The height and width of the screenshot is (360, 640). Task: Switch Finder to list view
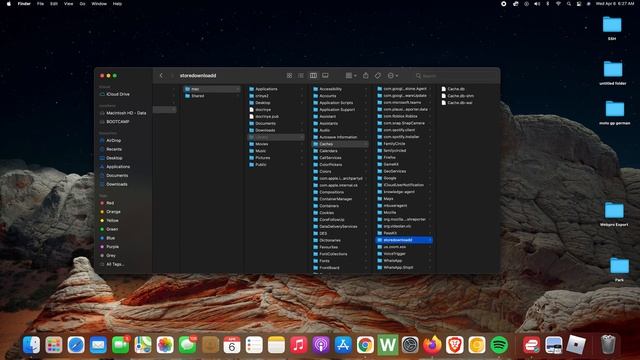[x=301, y=76]
